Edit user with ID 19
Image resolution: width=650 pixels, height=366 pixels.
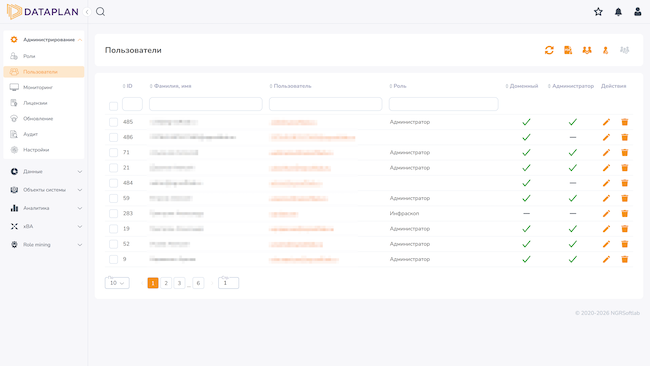606,229
